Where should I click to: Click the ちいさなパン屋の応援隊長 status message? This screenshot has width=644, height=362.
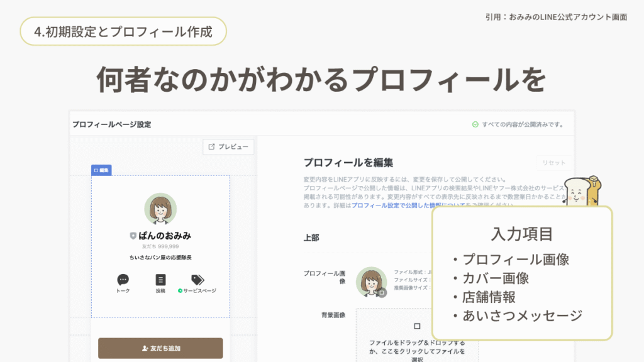(x=160, y=258)
